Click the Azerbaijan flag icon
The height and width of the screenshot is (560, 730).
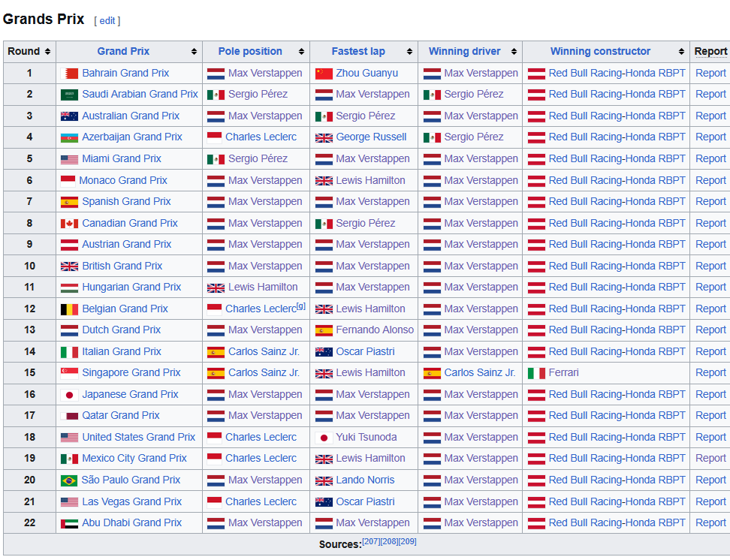[69, 138]
